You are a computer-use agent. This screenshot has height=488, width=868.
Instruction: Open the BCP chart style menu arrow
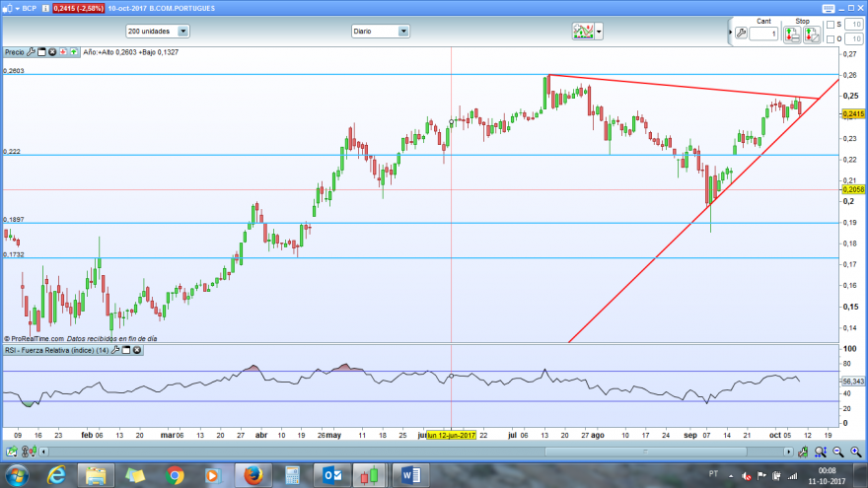point(17,8)
